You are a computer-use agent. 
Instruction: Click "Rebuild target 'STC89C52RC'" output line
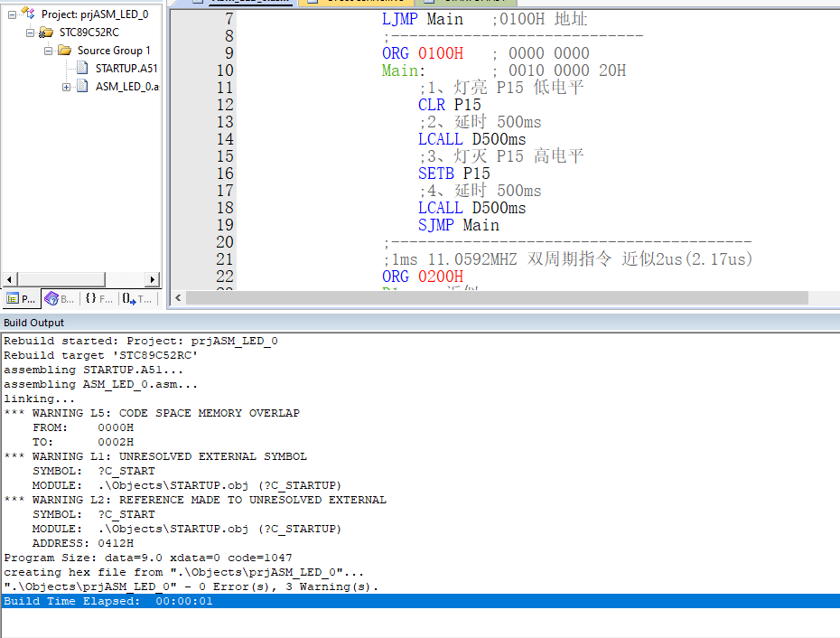[x=101, y=355]
